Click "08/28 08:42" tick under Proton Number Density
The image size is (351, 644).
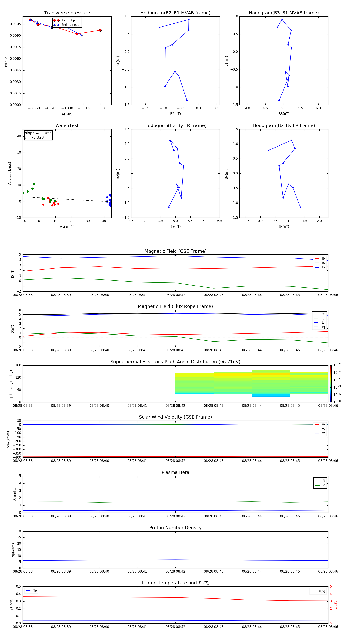coord(175,571)
